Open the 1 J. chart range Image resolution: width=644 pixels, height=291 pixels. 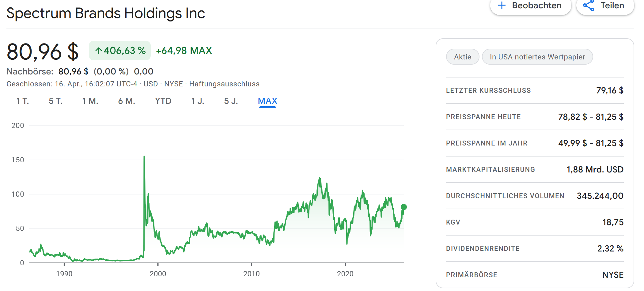pos(198,101)
